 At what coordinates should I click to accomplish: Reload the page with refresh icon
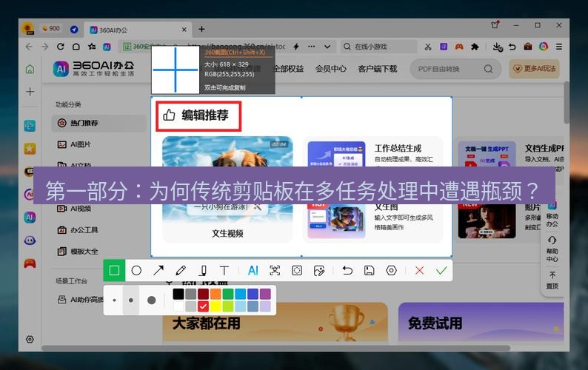click(x=61, y=47)
